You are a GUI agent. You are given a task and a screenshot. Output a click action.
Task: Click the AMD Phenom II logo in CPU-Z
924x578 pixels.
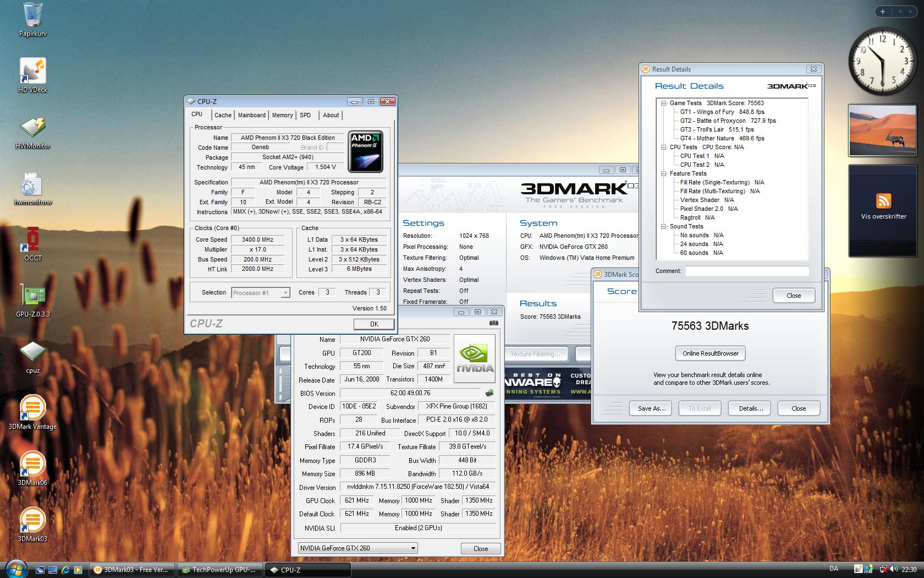[366, 151]
